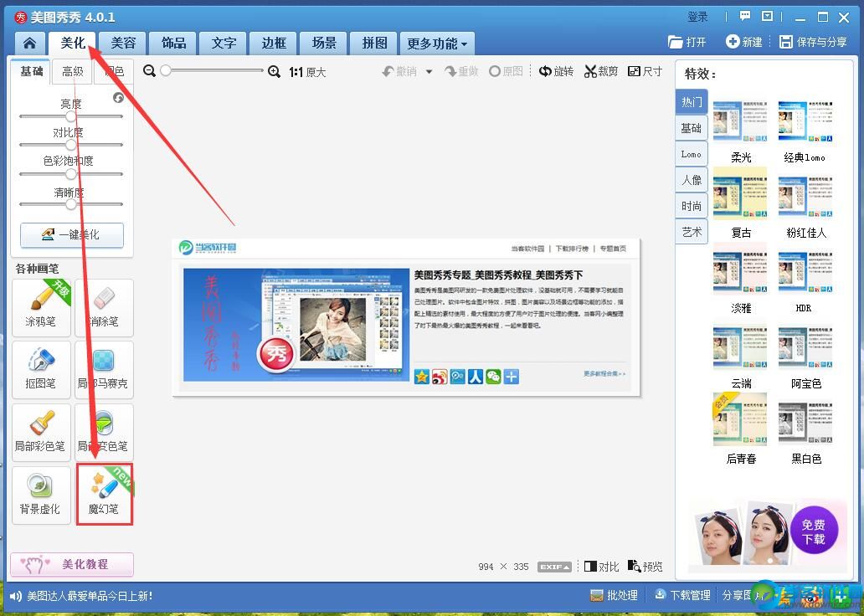Create a new canvas with 新建
Screen dimensions: 864x616
coord(744,42)
